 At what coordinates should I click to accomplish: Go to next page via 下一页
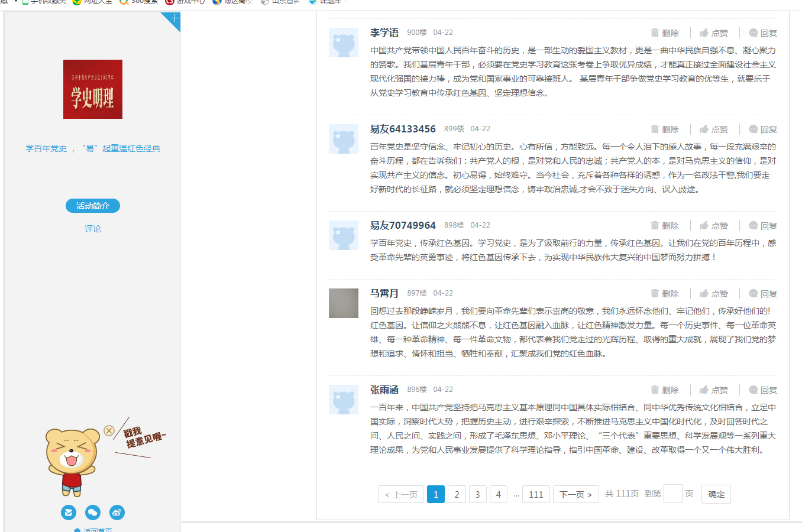575,494
